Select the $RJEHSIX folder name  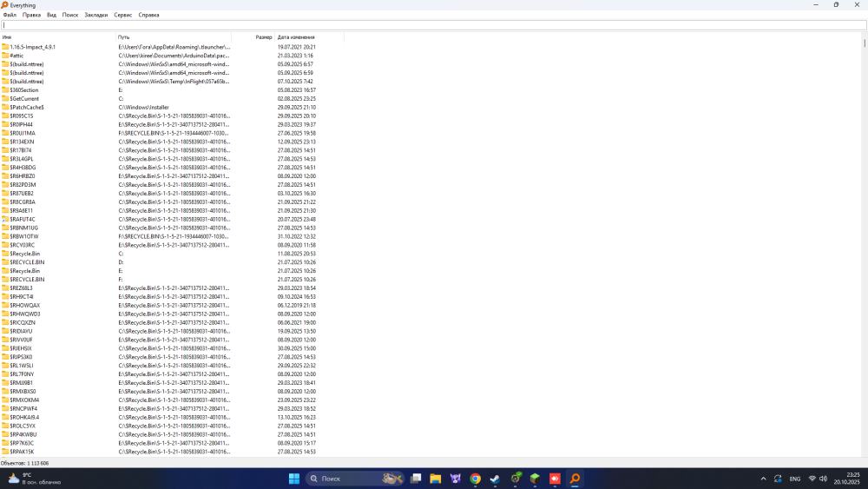pyautogui.click(x=21, y=348)
